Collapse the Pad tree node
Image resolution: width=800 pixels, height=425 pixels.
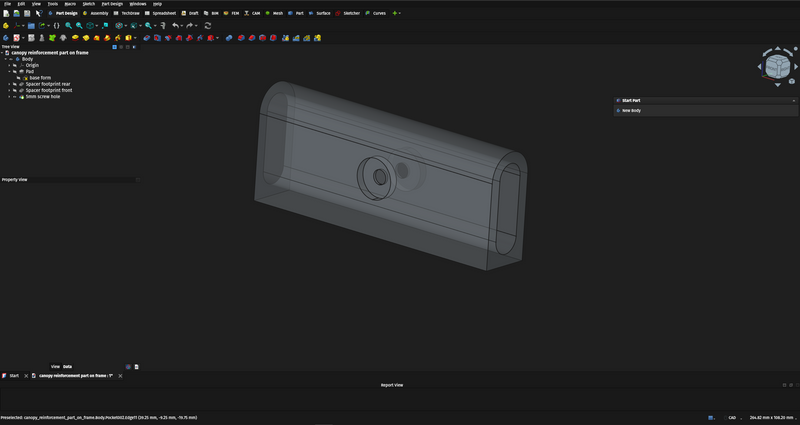point(9,71)
